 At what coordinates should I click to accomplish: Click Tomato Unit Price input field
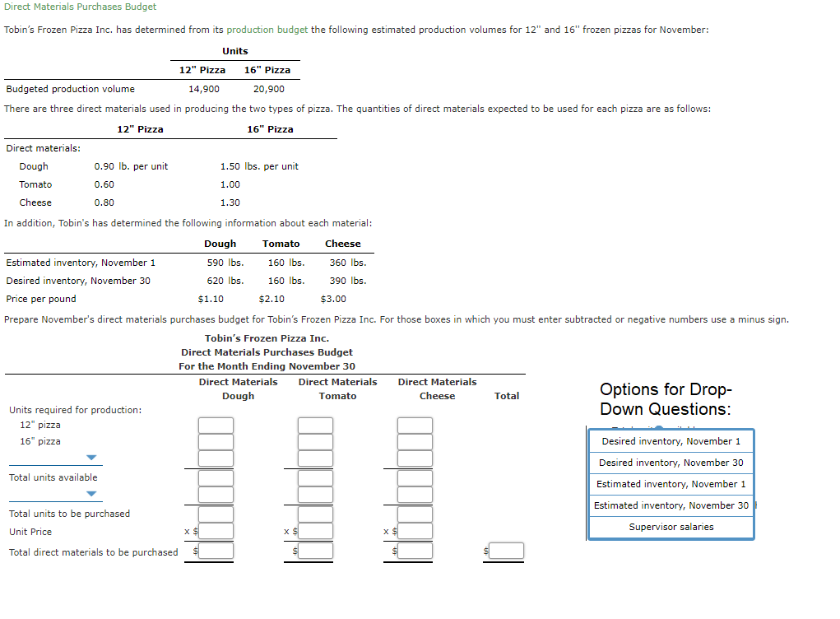[316, 531]
